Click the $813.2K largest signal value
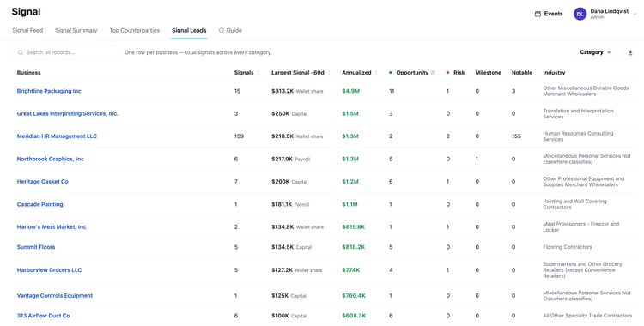The image size is (644, 326). (x=283, y=91)
